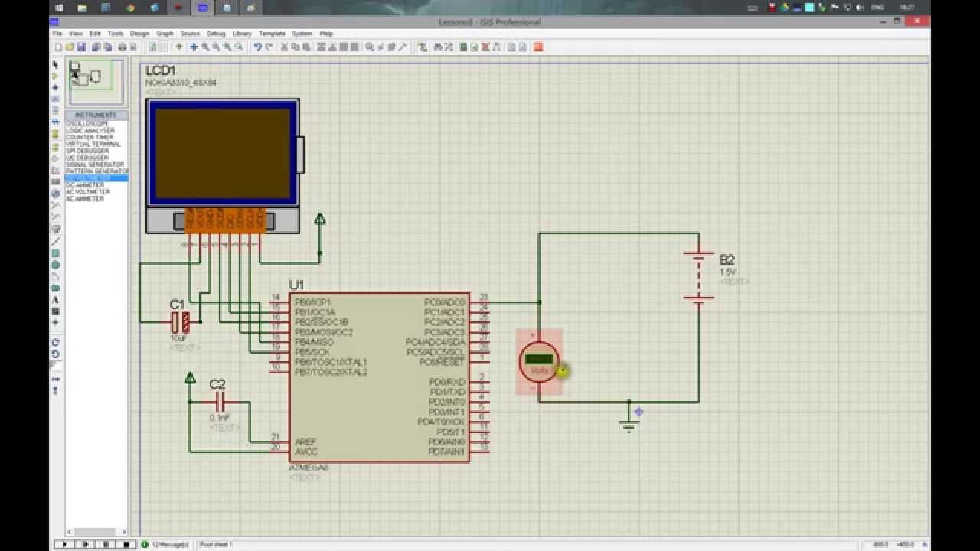The width and height of the screenshot is (980, 551).
Task: Undo the last change
Action: (x=258, y=47)
